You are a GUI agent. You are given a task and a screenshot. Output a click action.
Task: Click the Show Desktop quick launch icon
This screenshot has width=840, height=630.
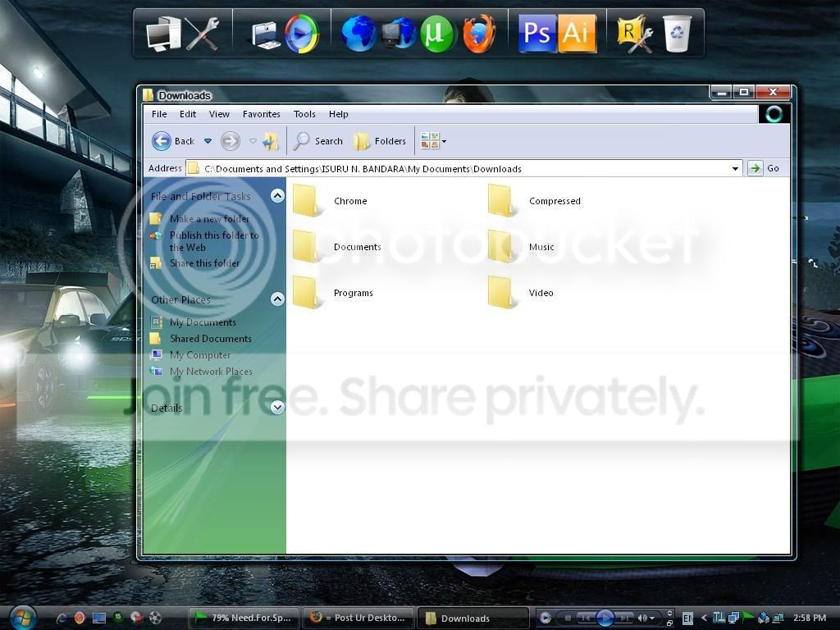99,619
